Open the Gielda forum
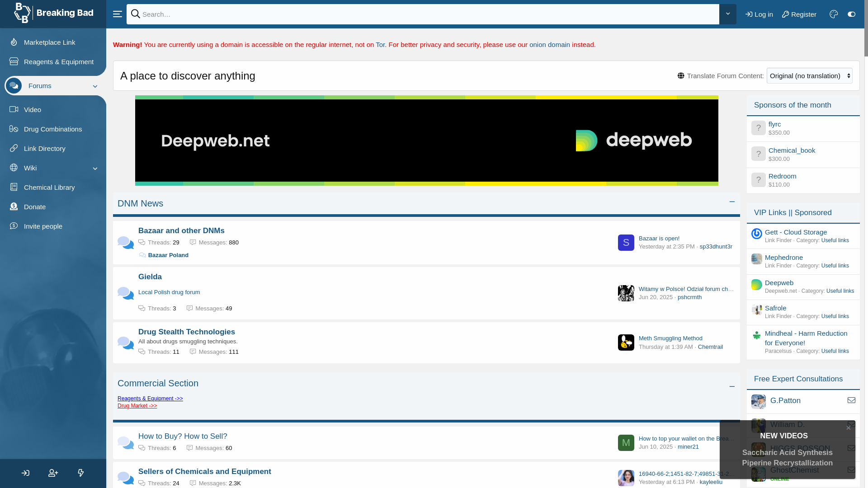The height and width of the screenshot is (488, 868). tap(150, 277)
